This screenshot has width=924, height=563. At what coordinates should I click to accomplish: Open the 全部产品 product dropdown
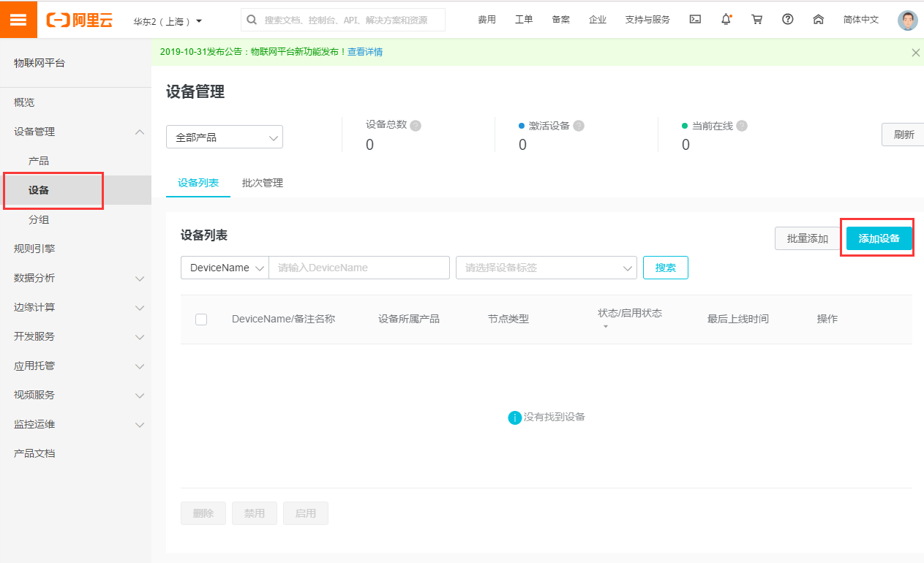[x=225, y=137]
